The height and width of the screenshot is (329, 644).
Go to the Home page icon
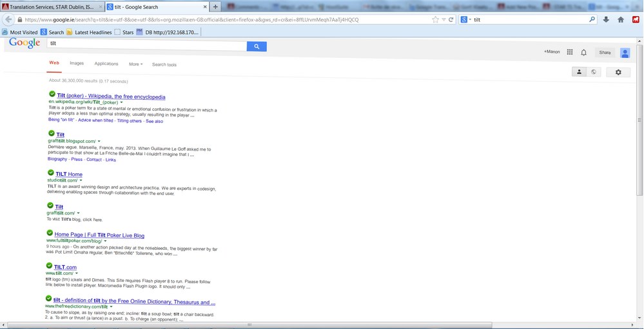point(621,20)
